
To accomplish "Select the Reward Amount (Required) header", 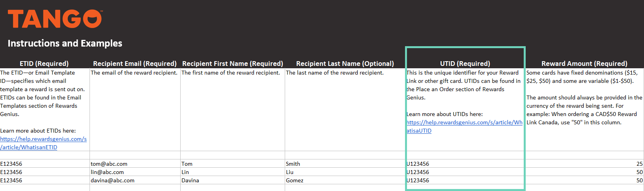I will click(x=584, y=64).
